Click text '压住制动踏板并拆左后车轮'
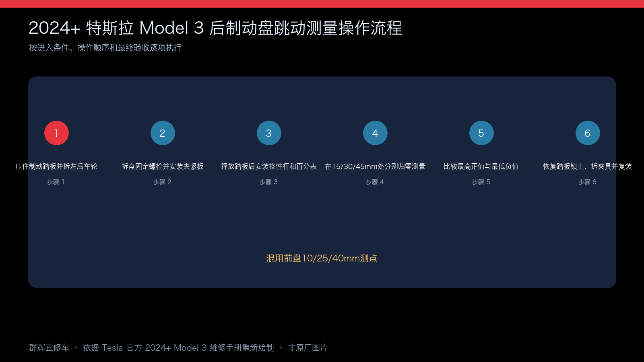The width and height of the screenshot is (644, 362). 56,167
